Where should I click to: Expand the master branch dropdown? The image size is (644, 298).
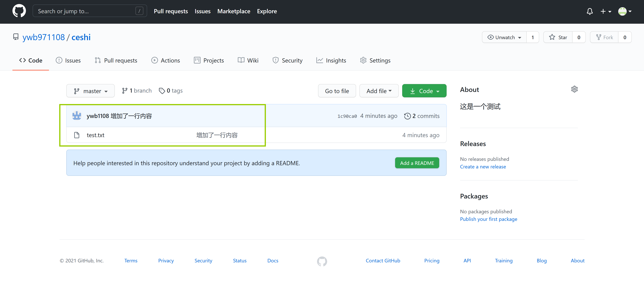tap(91, 91)
